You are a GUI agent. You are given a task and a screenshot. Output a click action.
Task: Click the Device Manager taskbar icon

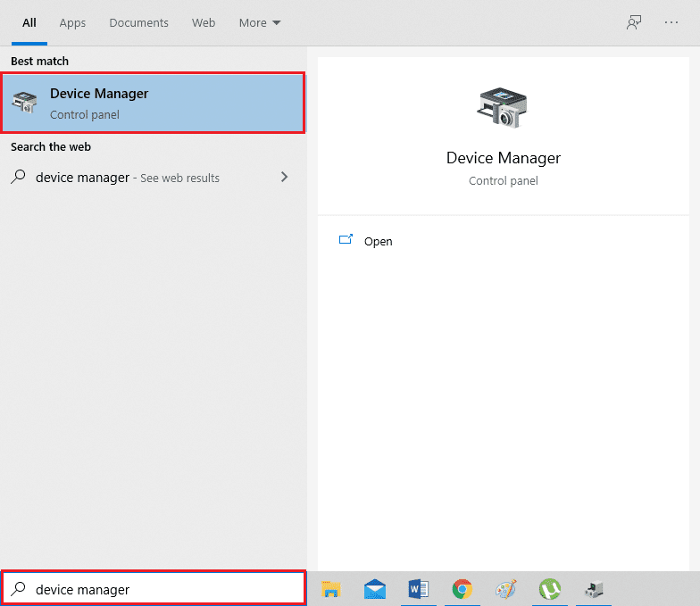pos(594,589)
